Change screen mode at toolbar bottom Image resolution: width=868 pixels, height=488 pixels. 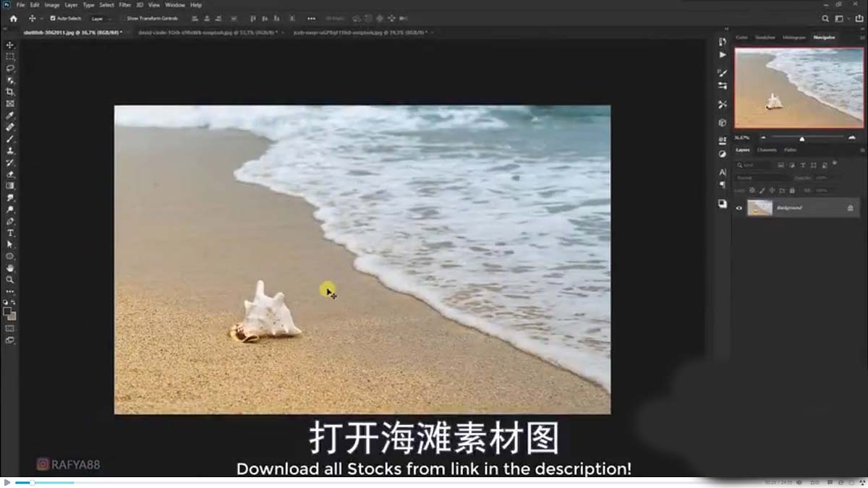pyautogui.click(x=10, y=339)
